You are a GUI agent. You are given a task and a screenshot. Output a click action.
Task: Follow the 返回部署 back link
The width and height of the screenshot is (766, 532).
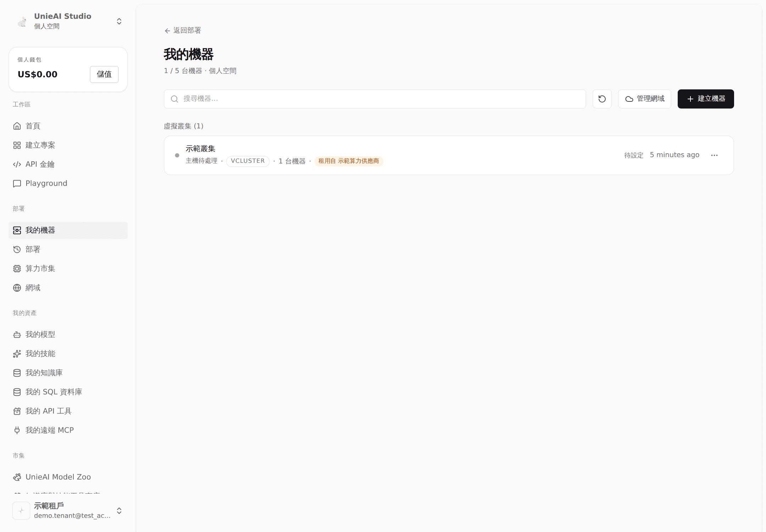click(x=183, y=31)
